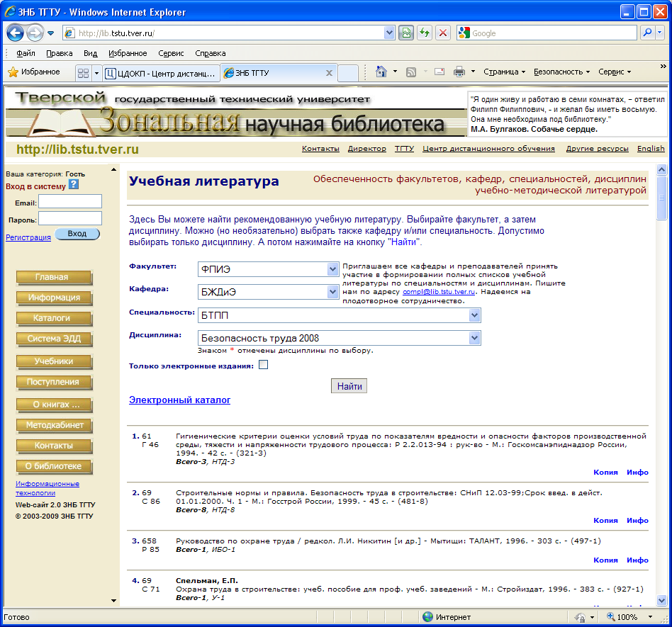Show Quick Tabs thumbnail view

click(83, 73)
